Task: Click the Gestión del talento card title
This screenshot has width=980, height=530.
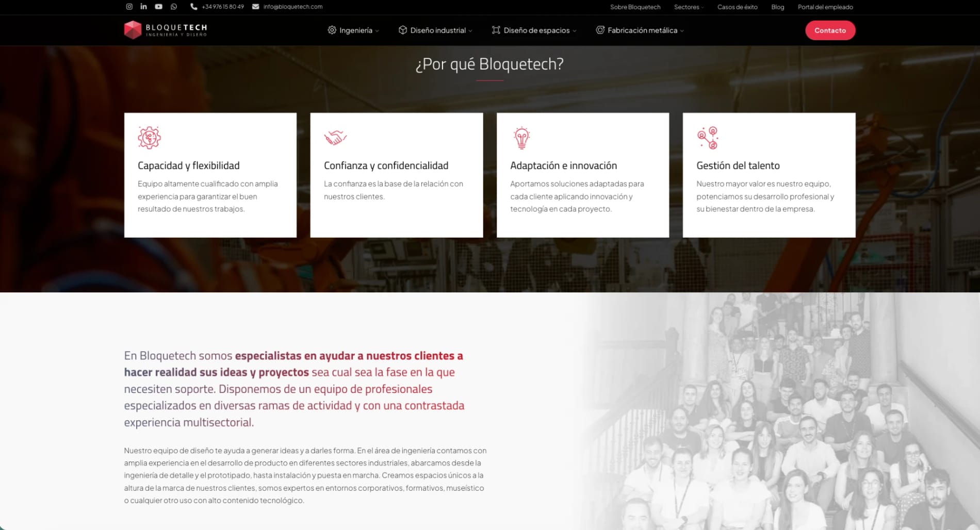Action: [738, 165]
